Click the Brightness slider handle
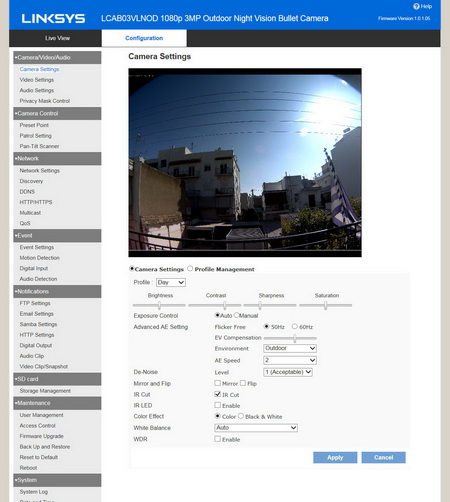This screenshot has height=502, width=450. (x=159, y=305)
